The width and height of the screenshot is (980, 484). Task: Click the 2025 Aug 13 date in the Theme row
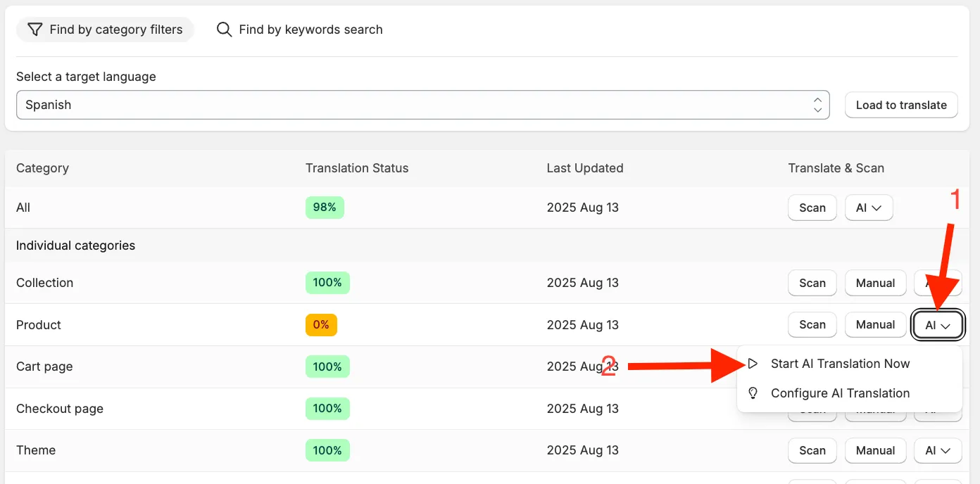coord(583,450)
